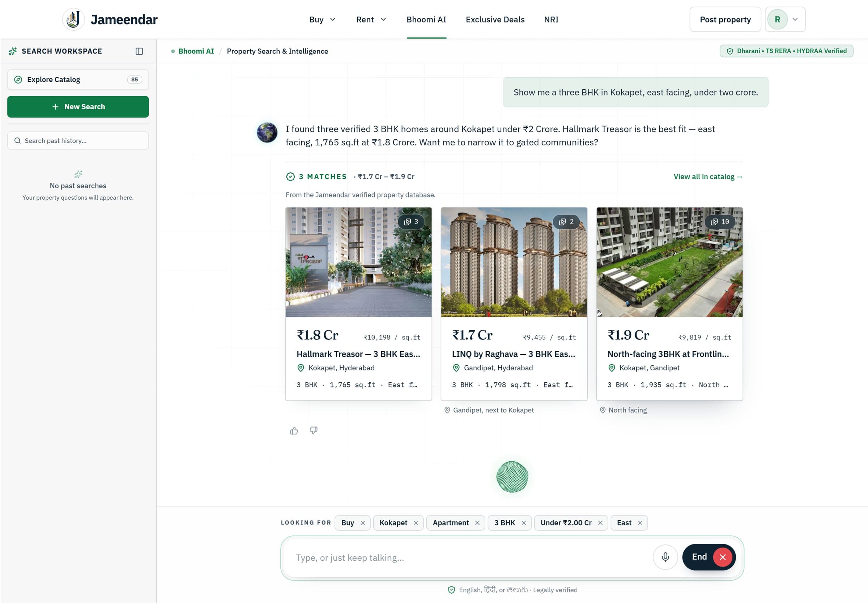This screenshot has width=868, height=603.
Task: Remove the East facing filter chip
Action: [x=640, y=523]
